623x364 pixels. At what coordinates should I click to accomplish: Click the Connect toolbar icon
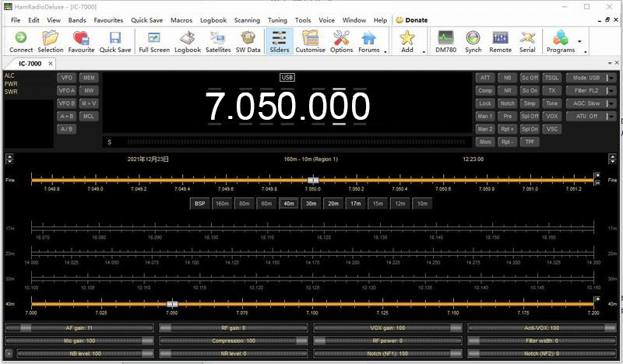click(x=21, y=41)
